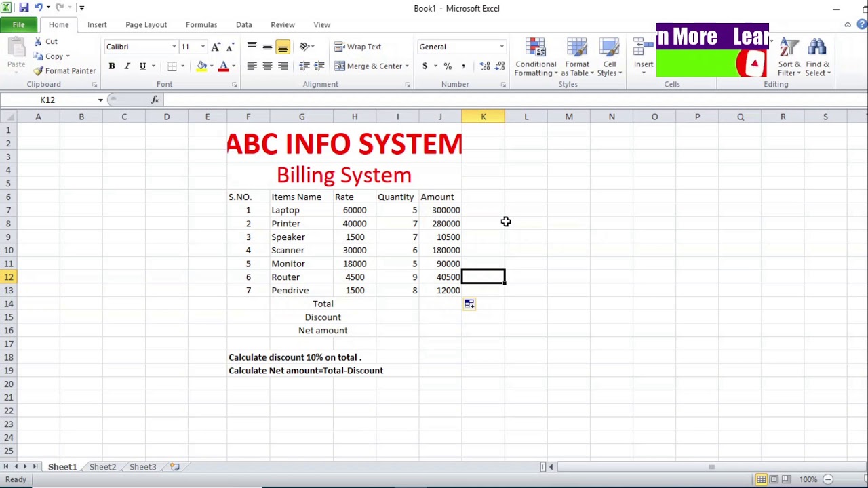The image size is (868, 488).
Task: Click the formula bar input field
Action: 514,100
